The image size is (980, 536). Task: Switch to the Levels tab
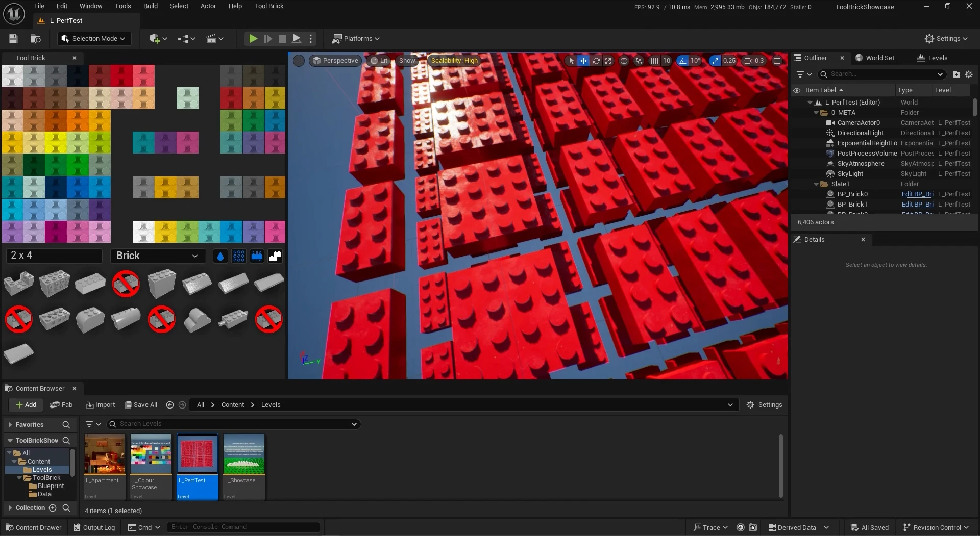tap(933, 58)
